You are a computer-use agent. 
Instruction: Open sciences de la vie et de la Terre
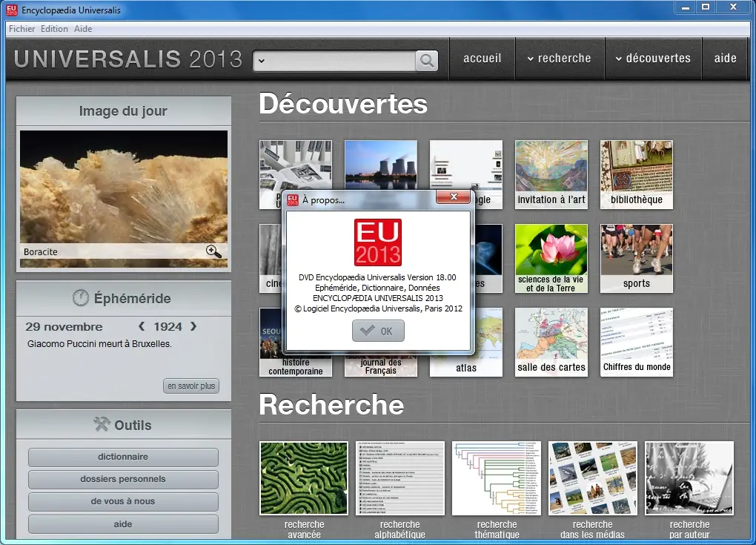(551, 259)
